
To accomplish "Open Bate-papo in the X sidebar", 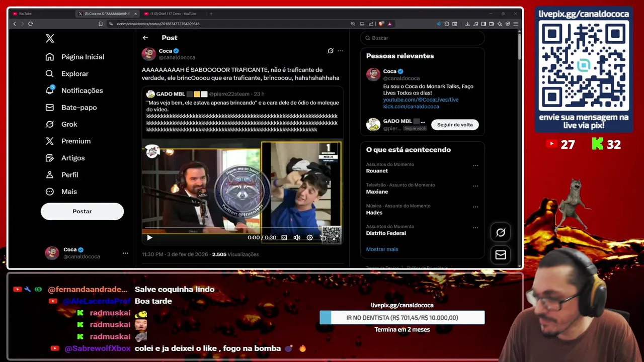I will [71, 108].
